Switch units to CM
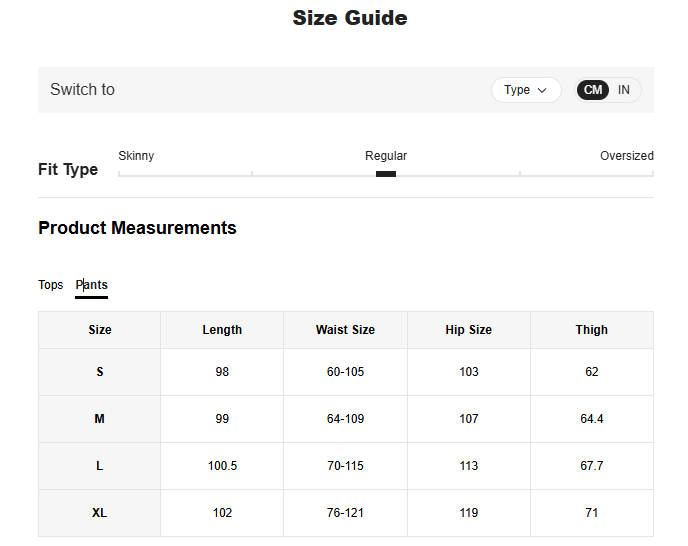Viewport: 688px width, 546px height. pos(593,90)
